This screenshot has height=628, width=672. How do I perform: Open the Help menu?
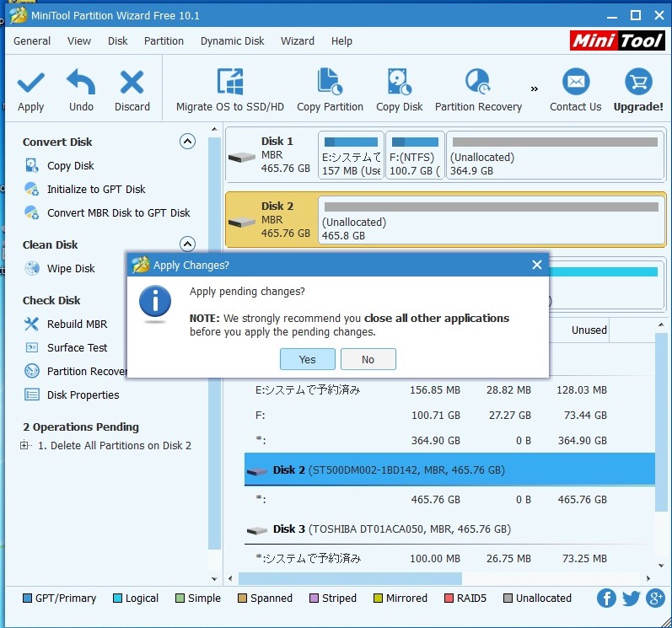[341, 41]
